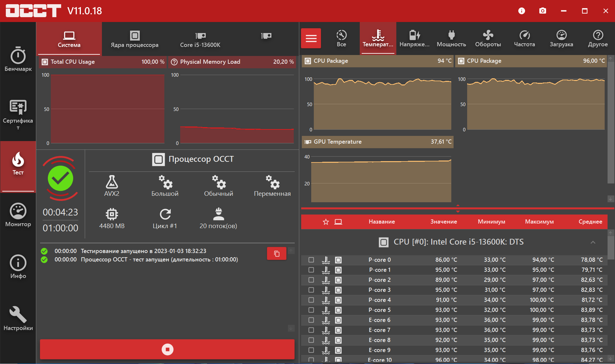Switch to the Обороты fan tab

click(x=488, y=38)
